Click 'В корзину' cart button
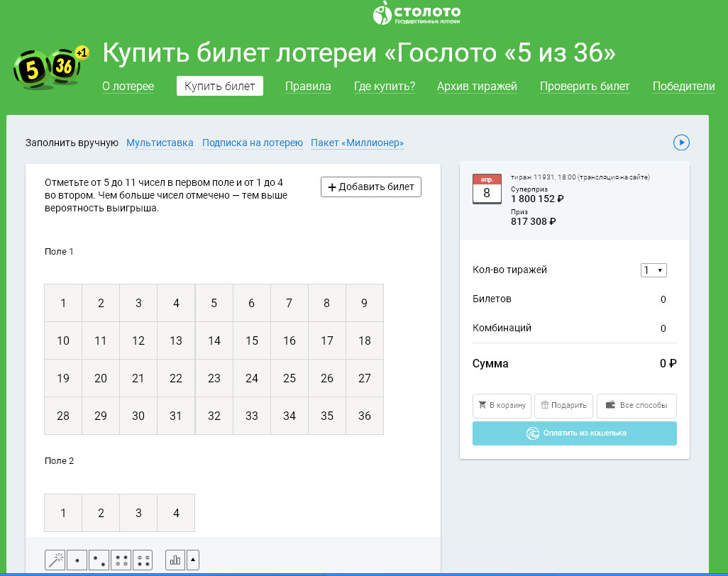728x576 pixels. 502,406
